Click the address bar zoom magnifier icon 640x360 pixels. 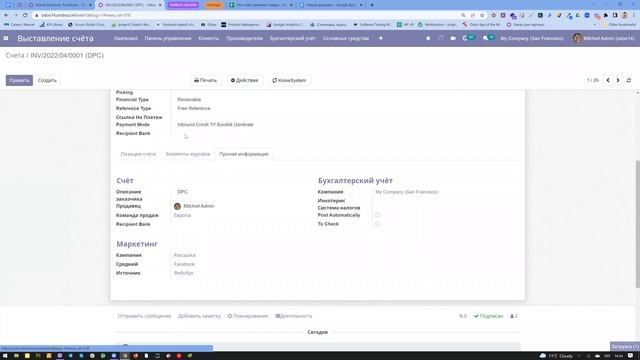tap(463, 15)
